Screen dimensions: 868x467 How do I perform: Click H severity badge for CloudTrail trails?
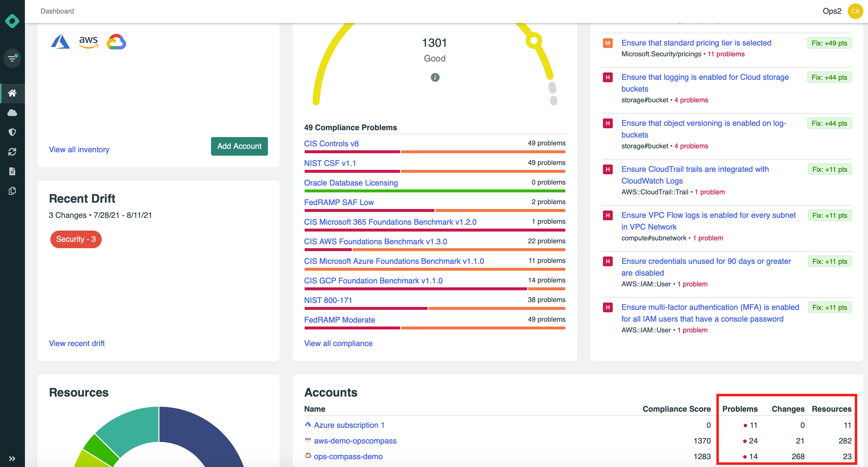[608, 169]
